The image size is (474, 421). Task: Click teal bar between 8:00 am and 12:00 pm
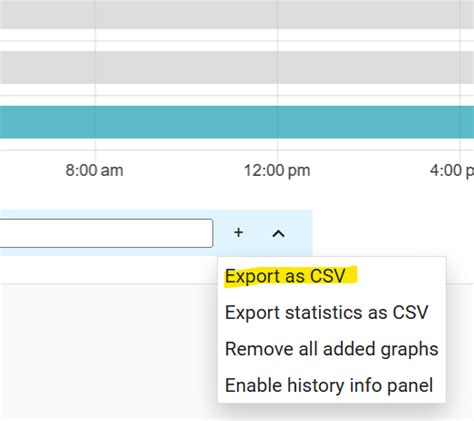186,122
